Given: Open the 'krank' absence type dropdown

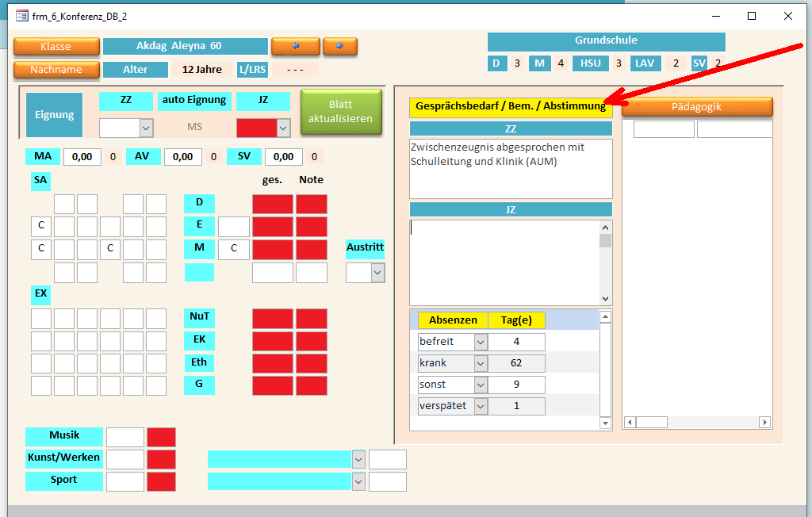Looking at the screenshot, I should (481, 363).
